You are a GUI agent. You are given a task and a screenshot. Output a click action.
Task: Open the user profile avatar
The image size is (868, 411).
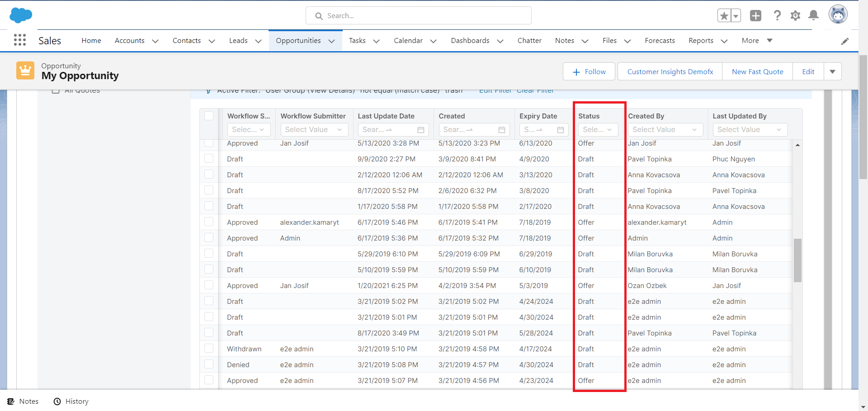pyautogui.click(x=838, y=15)
